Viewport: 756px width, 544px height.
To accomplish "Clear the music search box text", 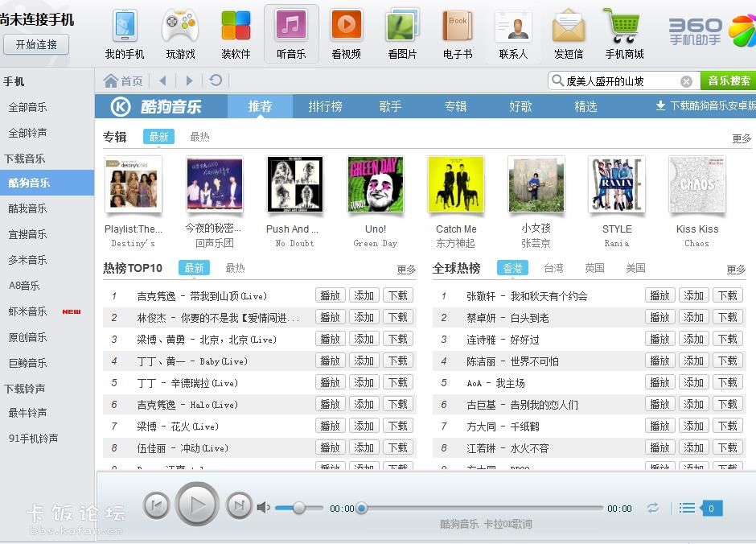I will [686, 81].
